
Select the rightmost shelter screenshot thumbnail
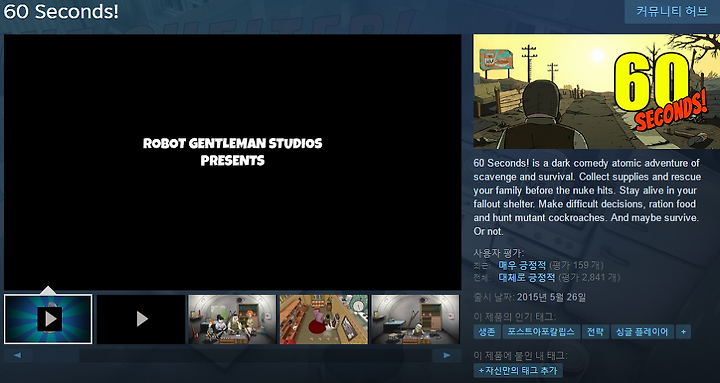pyautogui.click(x=415, y=319)
